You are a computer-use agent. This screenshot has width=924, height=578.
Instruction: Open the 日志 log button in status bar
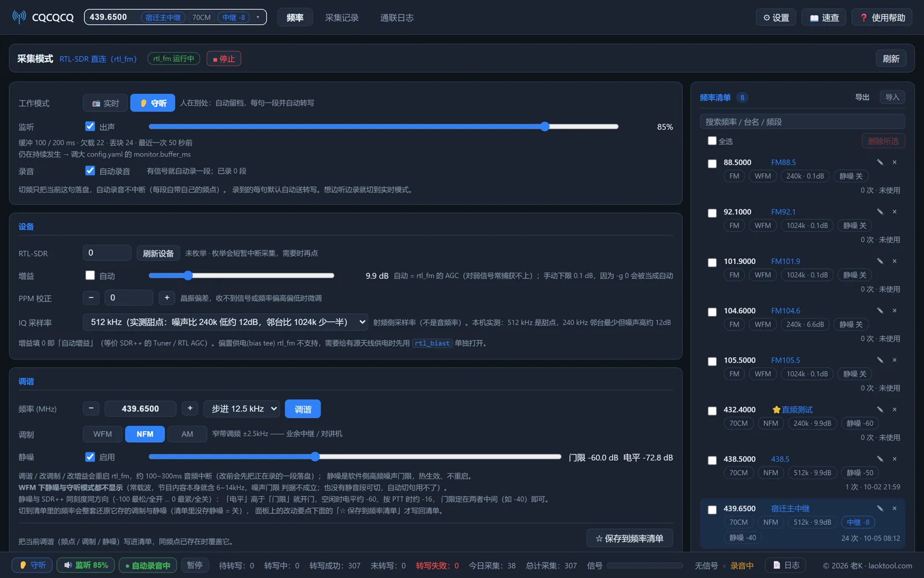pyautogui.click(x=786, y=565)
